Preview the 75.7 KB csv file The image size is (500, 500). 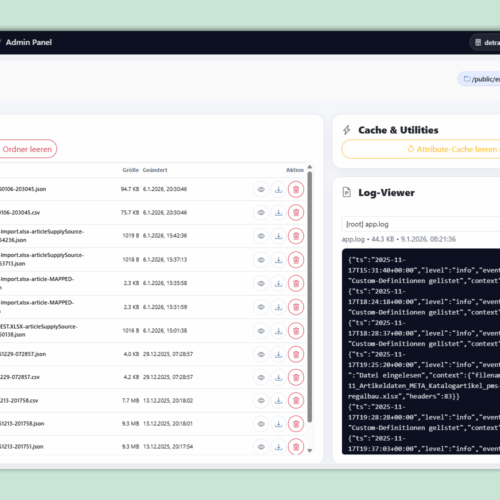point(261,212)
